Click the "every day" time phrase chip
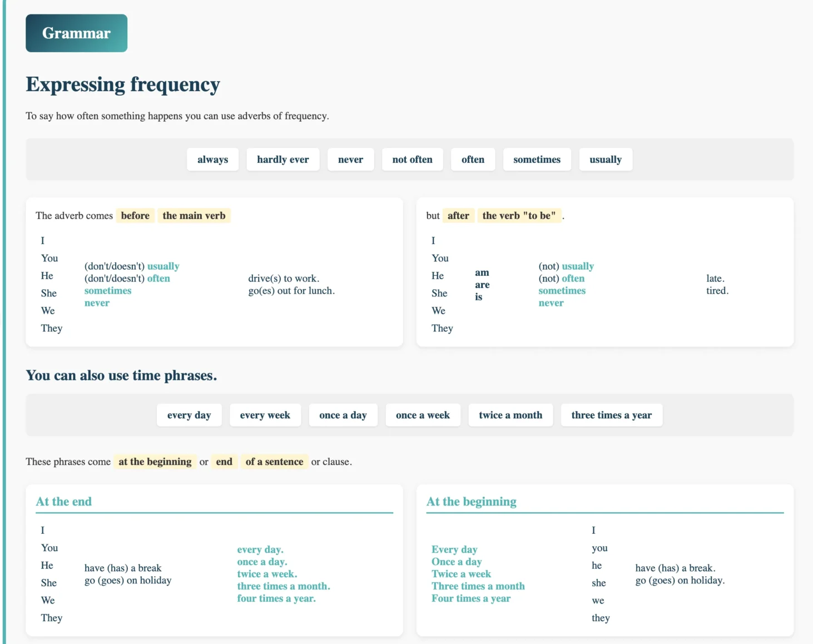Image resolution: width=813 pixels, height=644 pixels. [189, 415]
